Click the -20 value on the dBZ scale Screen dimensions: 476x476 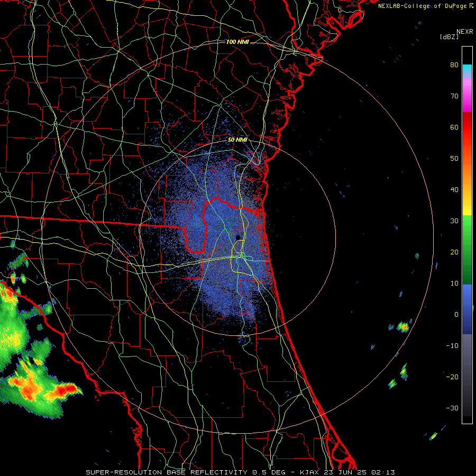click(452, 377)
